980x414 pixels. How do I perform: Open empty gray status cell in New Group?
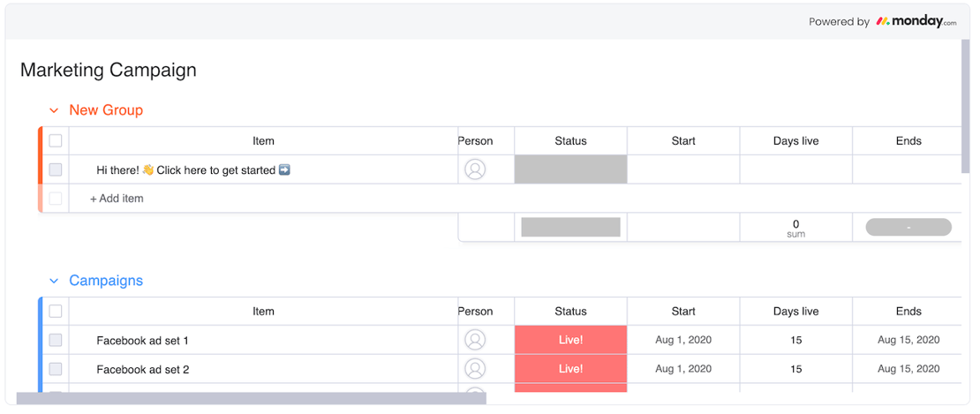[x=570, y=169]
